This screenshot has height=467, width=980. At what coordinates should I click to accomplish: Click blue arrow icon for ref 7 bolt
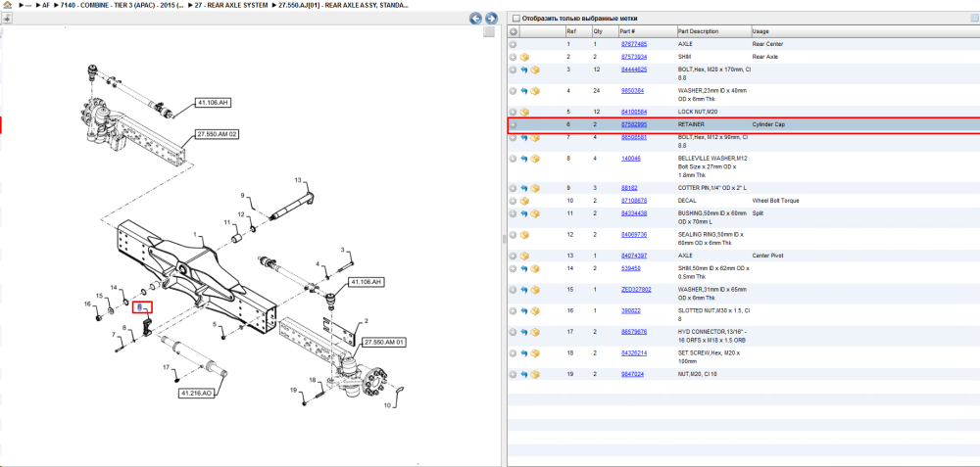click(524, 137)
